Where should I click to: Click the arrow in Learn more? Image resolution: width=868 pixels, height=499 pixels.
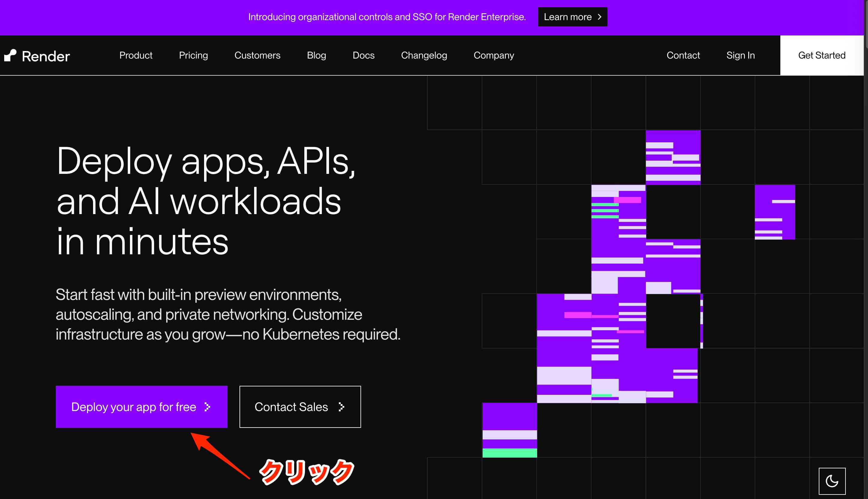click(599, 17)
